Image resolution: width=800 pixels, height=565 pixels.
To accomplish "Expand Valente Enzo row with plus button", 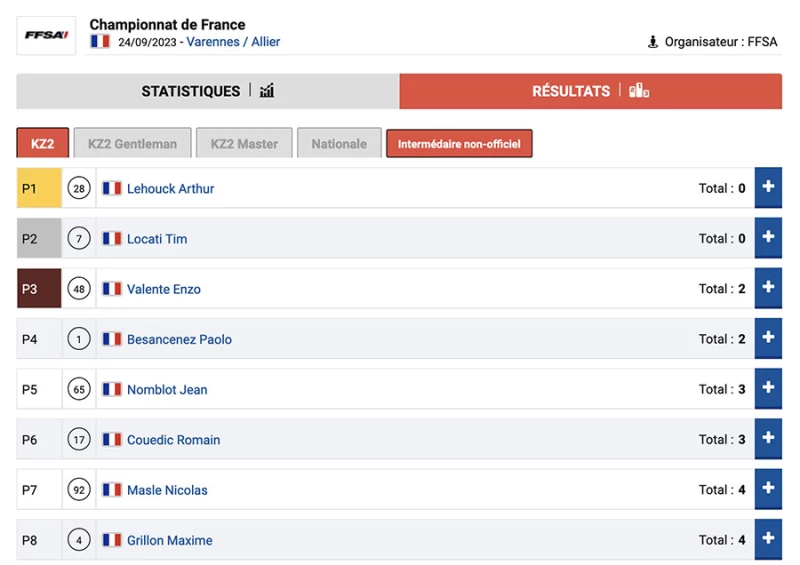I will (768, 288).
